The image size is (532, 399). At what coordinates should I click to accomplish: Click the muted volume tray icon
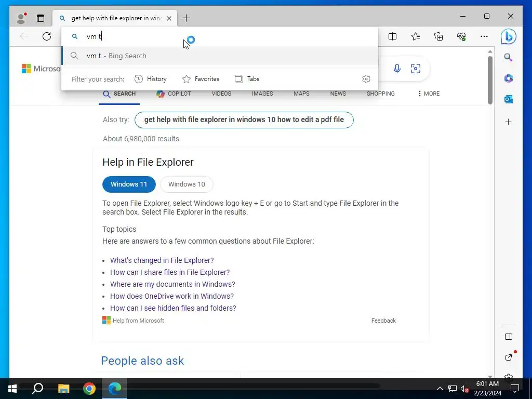tap(464, 389)
